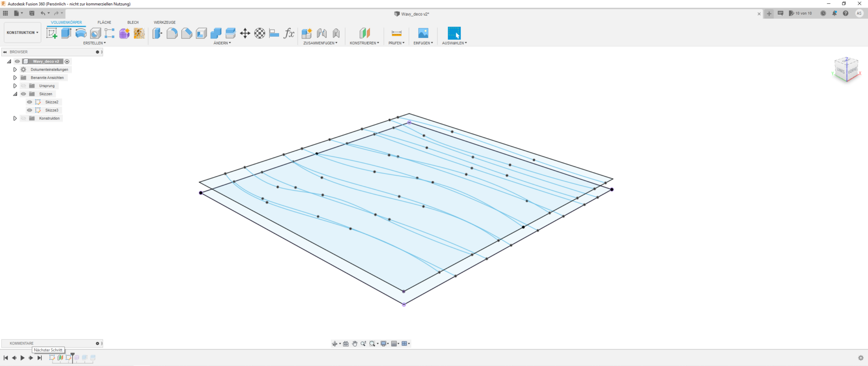Click the Pan hand icon
Screen dimensions: 868x366
pyautogui.click(x=355, y=344)
